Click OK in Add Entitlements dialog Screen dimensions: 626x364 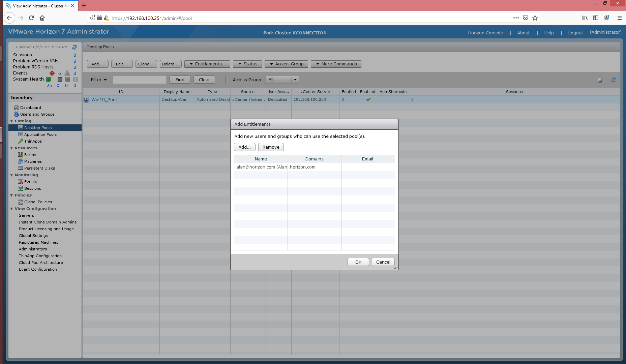click(x=358, y=262)
